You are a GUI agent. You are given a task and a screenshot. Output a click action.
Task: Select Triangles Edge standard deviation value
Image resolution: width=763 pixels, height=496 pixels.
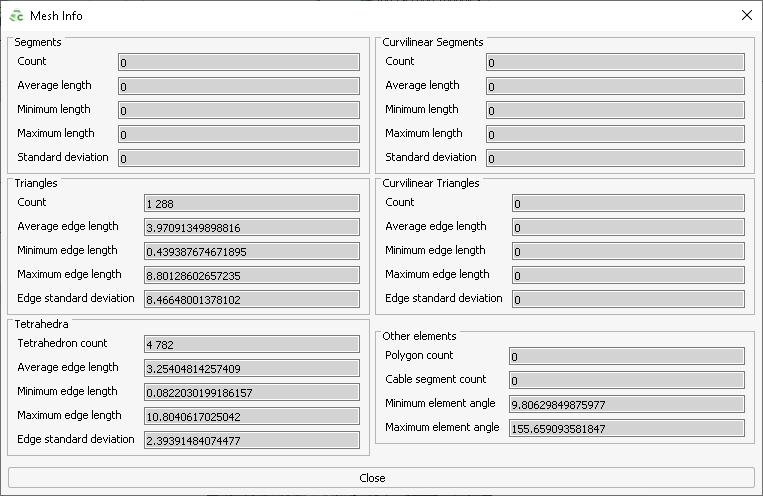click(x=251, y=299)
